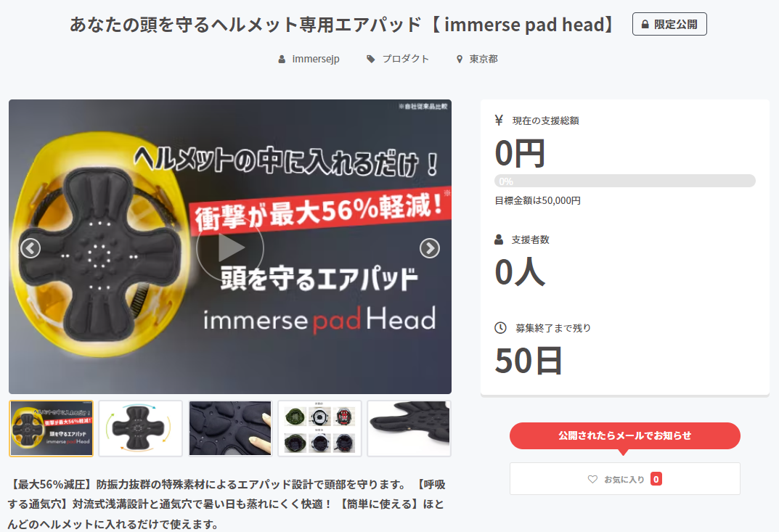The width and height of the screenshot is (779, 532).
Task: Click the supporter person icon near 支援者数
Action: click(x=499, y=240)
